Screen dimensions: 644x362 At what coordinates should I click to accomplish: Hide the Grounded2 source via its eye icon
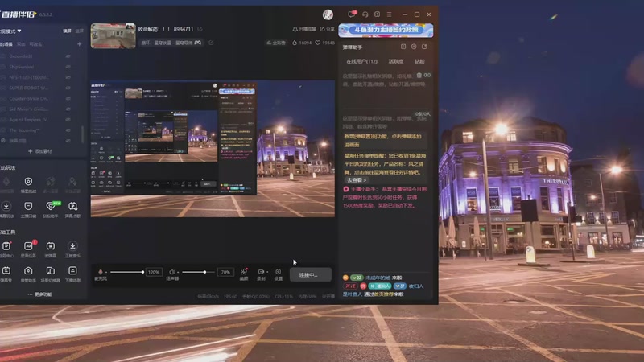coord(68,56)
